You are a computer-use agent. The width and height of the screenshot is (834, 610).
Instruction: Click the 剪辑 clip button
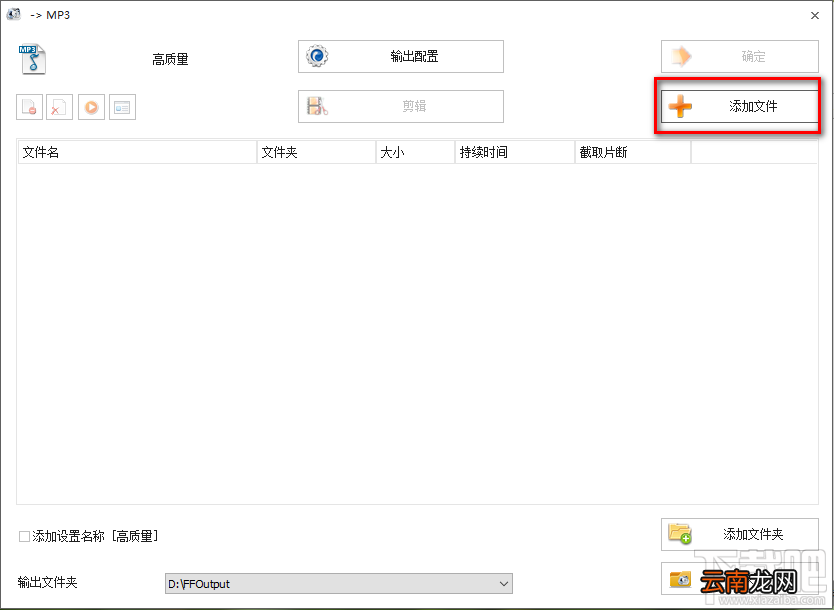(x=401, y=106)
